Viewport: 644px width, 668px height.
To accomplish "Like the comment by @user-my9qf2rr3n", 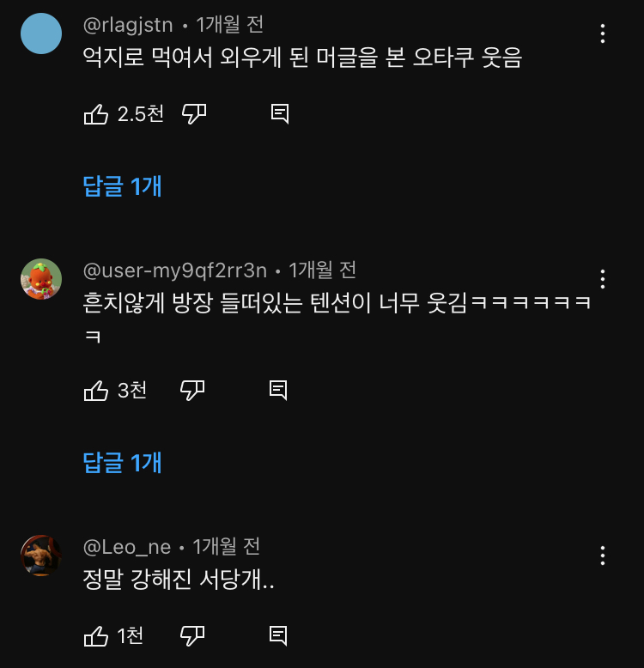I will pos(96,391).
